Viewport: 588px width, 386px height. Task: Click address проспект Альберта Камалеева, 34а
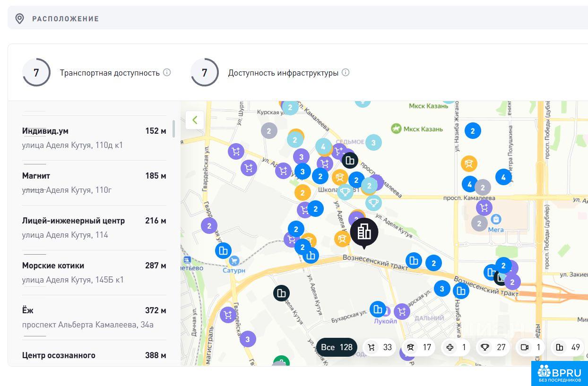[x=88, y=325]
